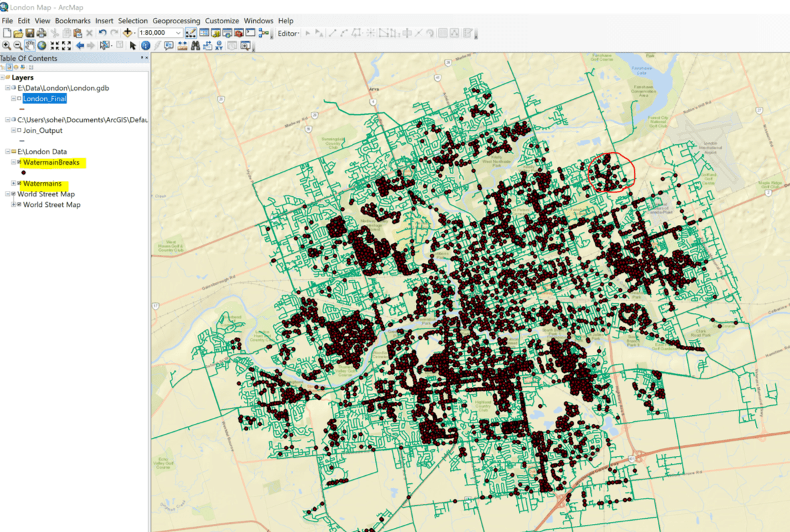Toggle Join_Output layer visibility checkbox
Image resolution: width=790 pixels, height=532 pixels.
19,130
